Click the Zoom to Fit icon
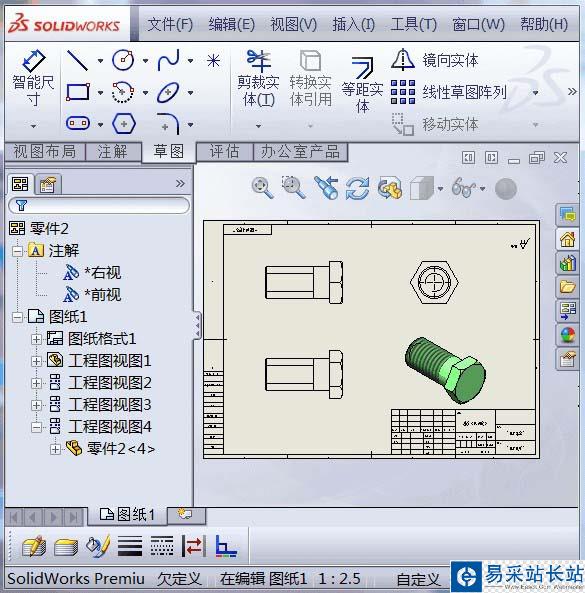 click(262, 188)
